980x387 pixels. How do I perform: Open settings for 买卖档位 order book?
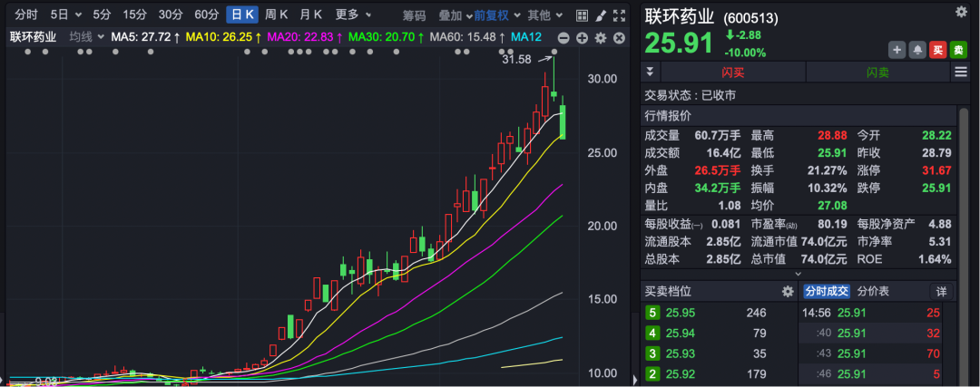[788, 292]
